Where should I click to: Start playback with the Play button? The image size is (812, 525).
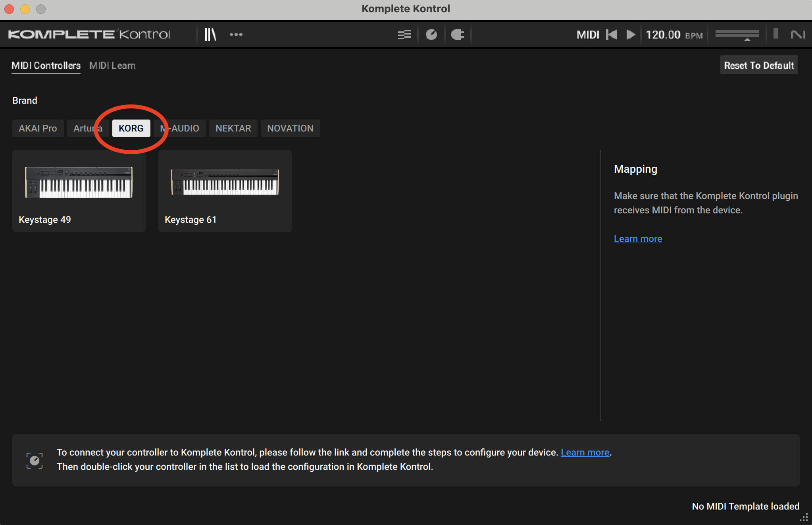pyautogui.click(x=631, y=35)
